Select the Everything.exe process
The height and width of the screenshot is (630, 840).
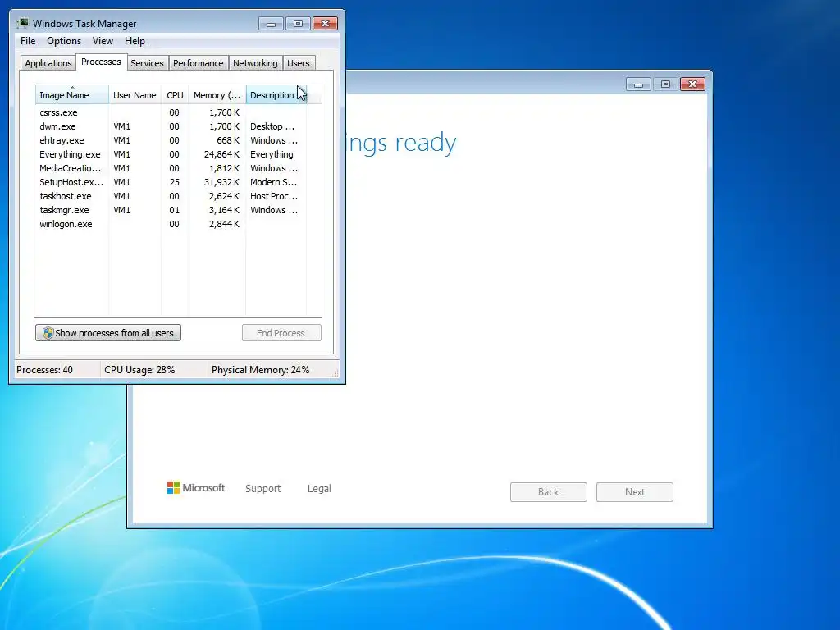click(x=171, y=154)
